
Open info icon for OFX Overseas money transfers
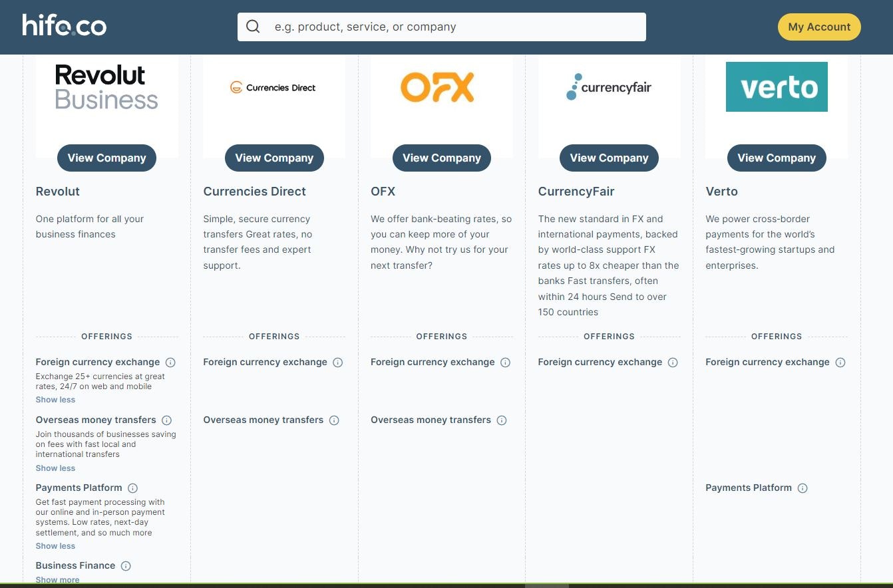tap(502, 420)
